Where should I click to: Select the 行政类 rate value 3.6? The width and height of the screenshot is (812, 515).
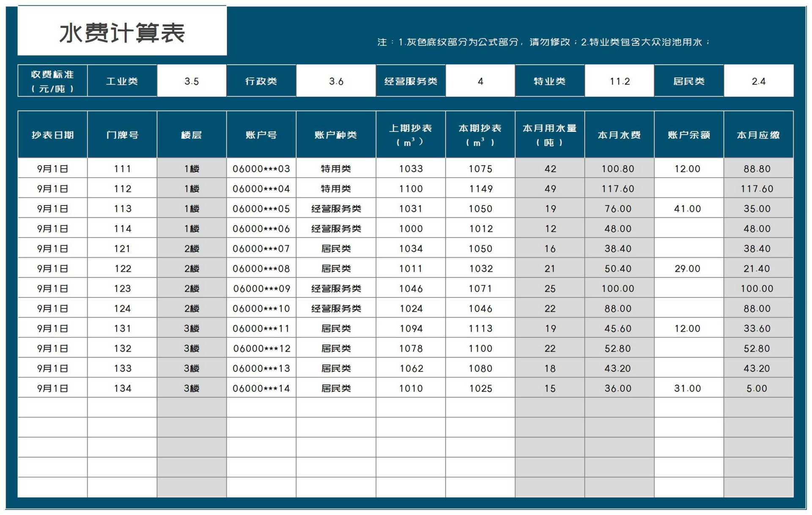tap(335, 81)
